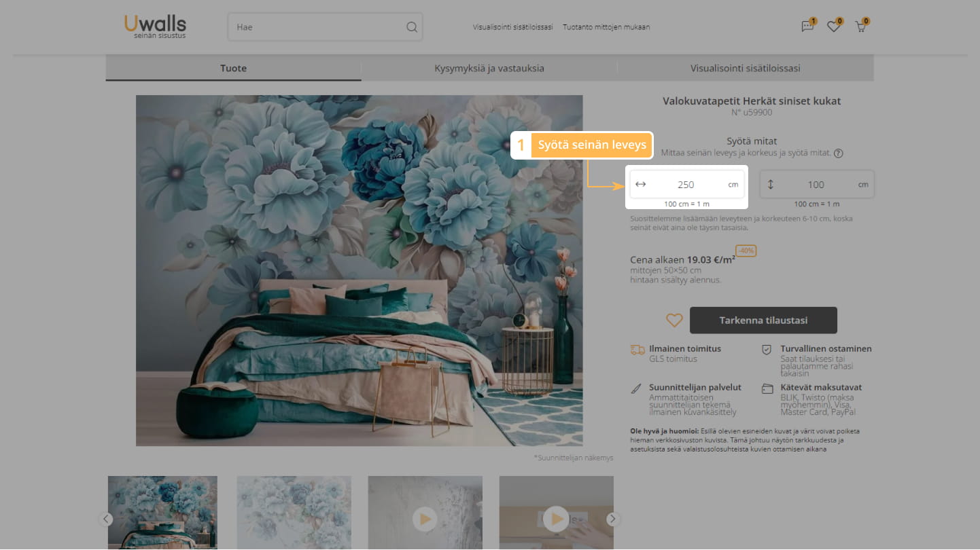Click the Uwalls logo
Screen dimensions: 980x550
(x=155, y=26)
